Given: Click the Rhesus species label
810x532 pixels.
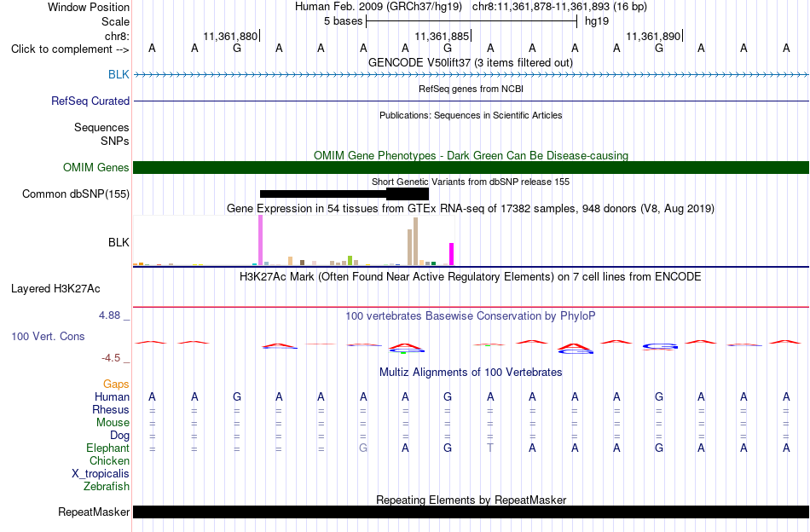Looking at the screenshot, I should tap(111, 409).
